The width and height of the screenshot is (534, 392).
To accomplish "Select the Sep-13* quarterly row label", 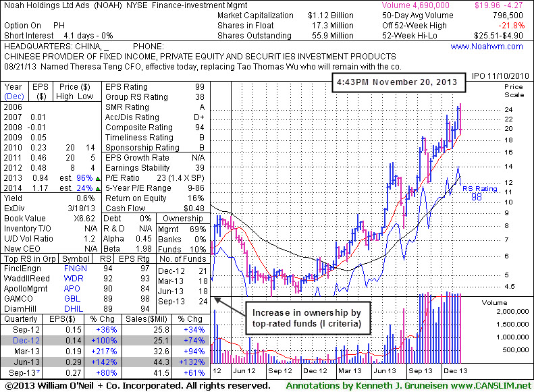I will (x=24, y=372).
